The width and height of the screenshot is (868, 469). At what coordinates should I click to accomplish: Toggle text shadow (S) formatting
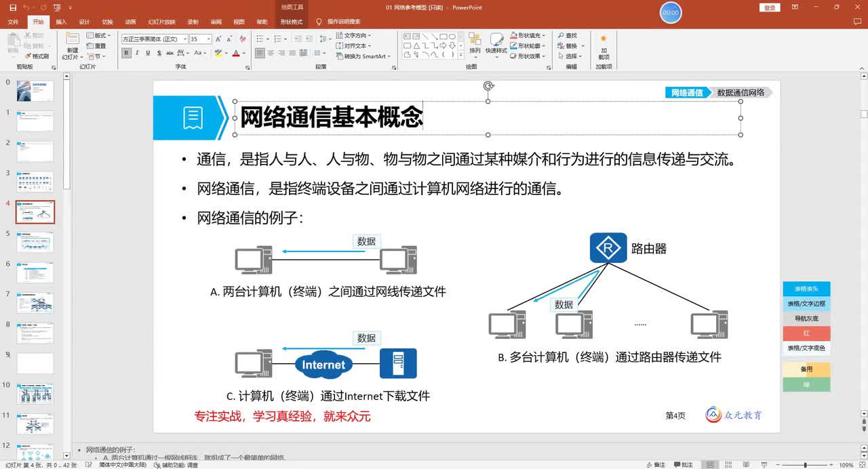[159, 53]
